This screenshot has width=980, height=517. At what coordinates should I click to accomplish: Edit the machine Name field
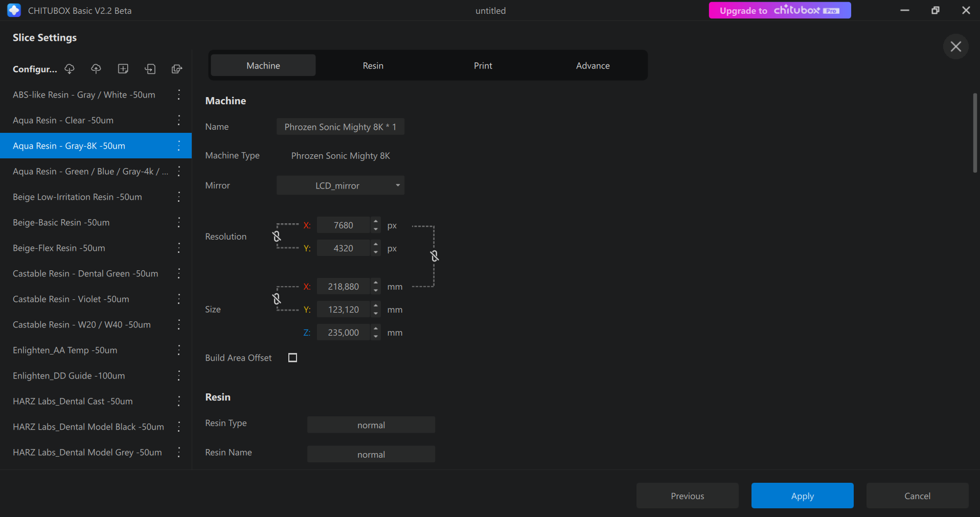pyautogui.click(x=340, y=127)
